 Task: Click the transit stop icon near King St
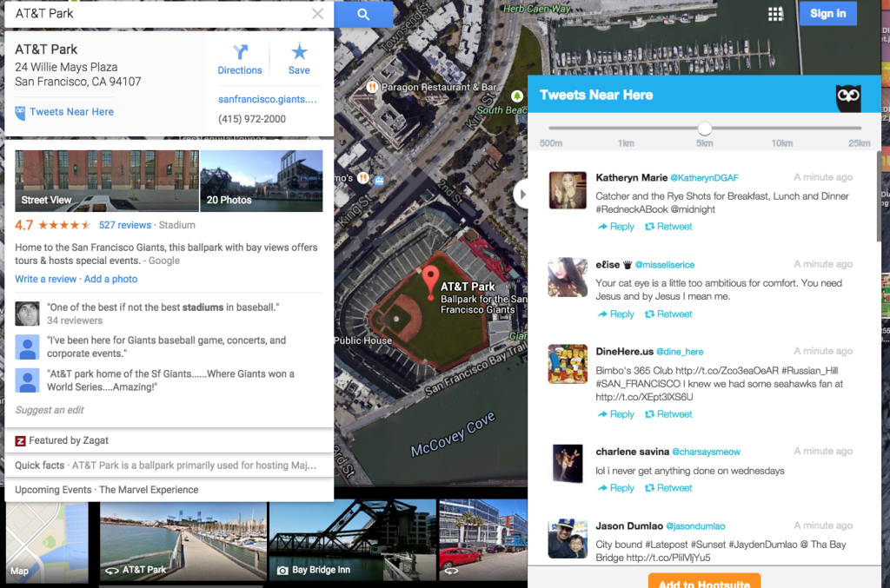coord(380,181)
